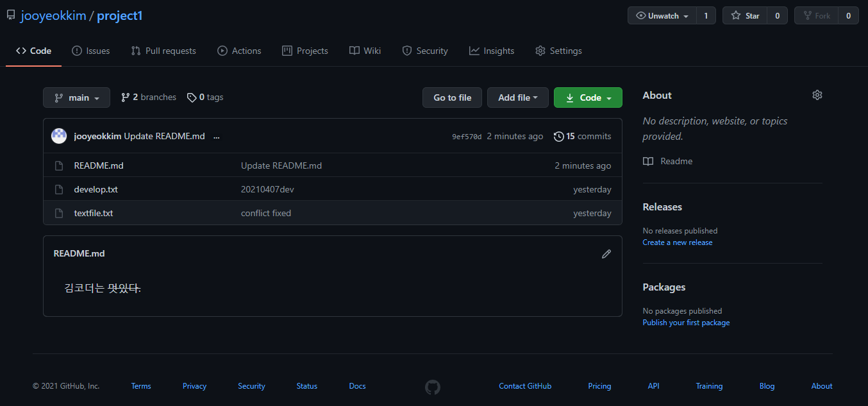This screenshot has height=406, width=868.
Task: Edit README with the pencil icon
Action: [606, 254]
